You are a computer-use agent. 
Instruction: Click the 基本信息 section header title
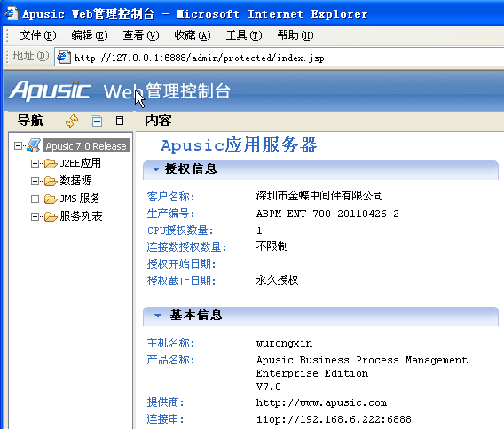tap(196, 315)
